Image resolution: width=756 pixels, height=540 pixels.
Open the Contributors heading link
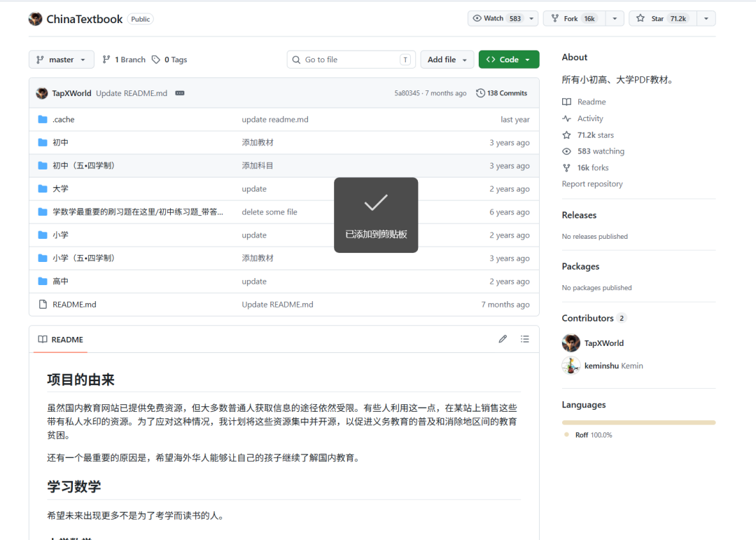point(594,318)
